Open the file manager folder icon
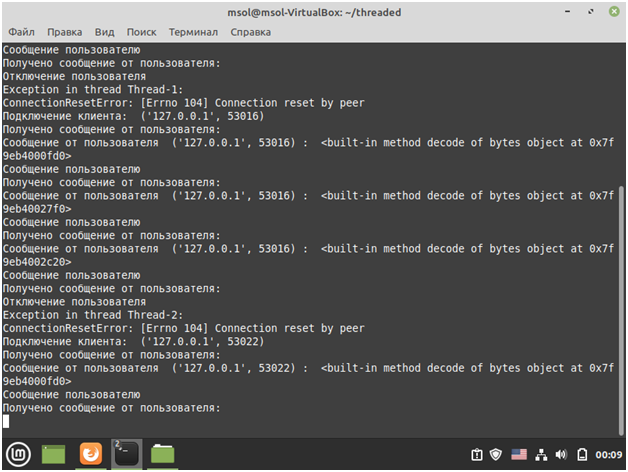The image size is (628, 472). click(x=162, y=454)
